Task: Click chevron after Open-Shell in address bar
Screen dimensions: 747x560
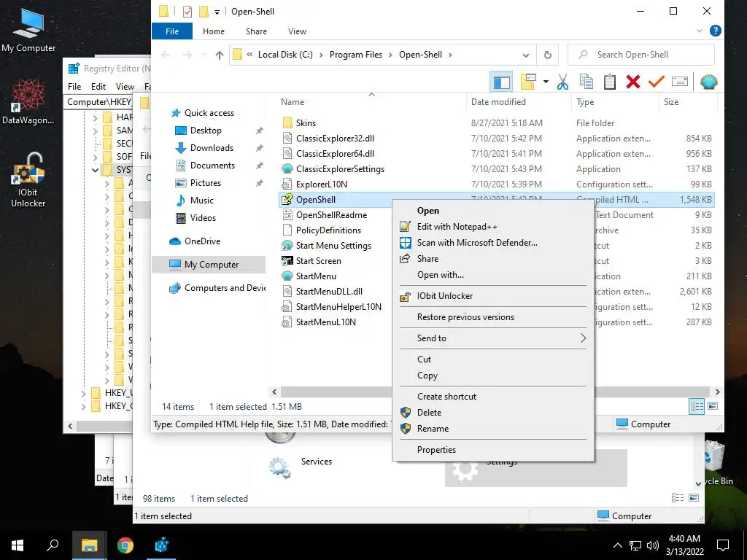Action: pyautogui.click(x=450, y=55)
